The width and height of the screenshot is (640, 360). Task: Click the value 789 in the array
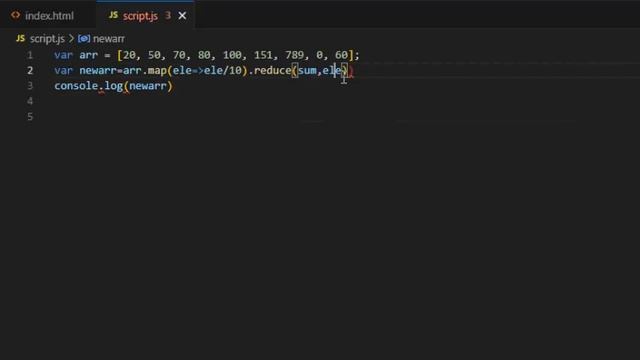coord(294,55)
